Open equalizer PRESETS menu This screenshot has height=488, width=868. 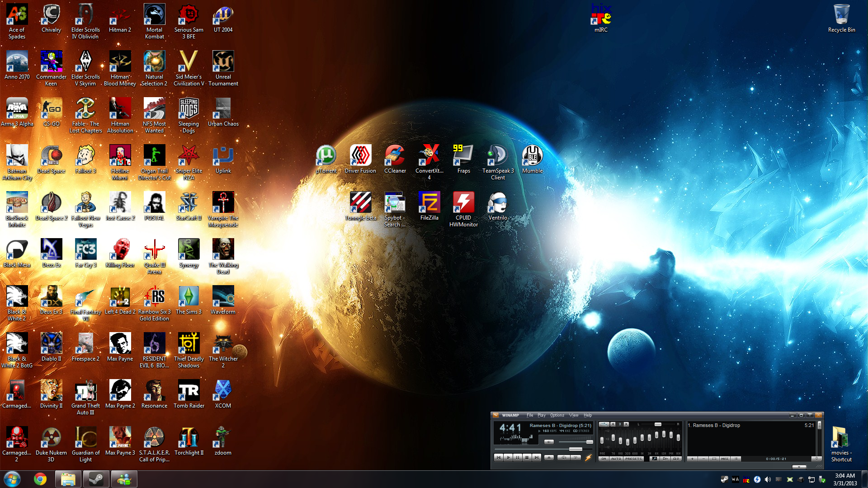coord(633,459)
